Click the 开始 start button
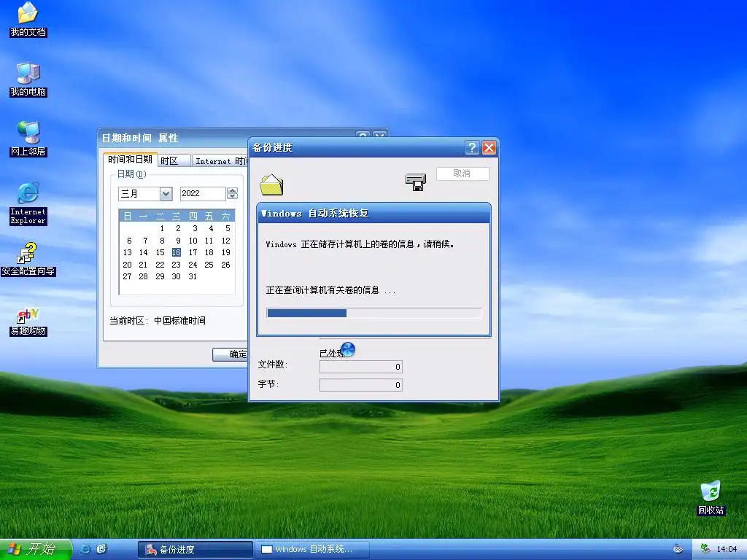The image size is (747, 560). tap(35, 549)
